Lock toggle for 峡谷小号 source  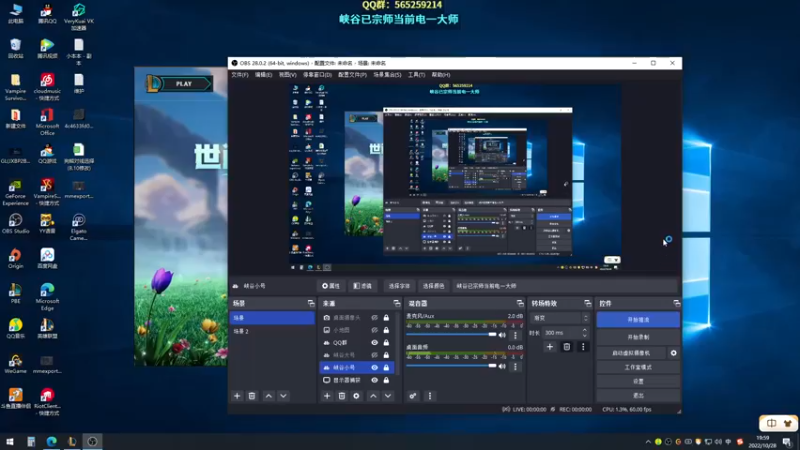386,367
